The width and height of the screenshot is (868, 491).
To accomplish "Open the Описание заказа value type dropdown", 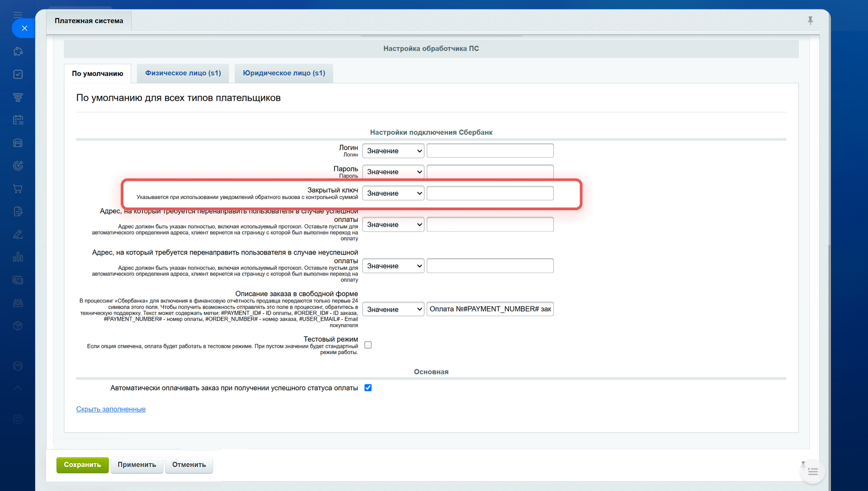I will (393, 309).
